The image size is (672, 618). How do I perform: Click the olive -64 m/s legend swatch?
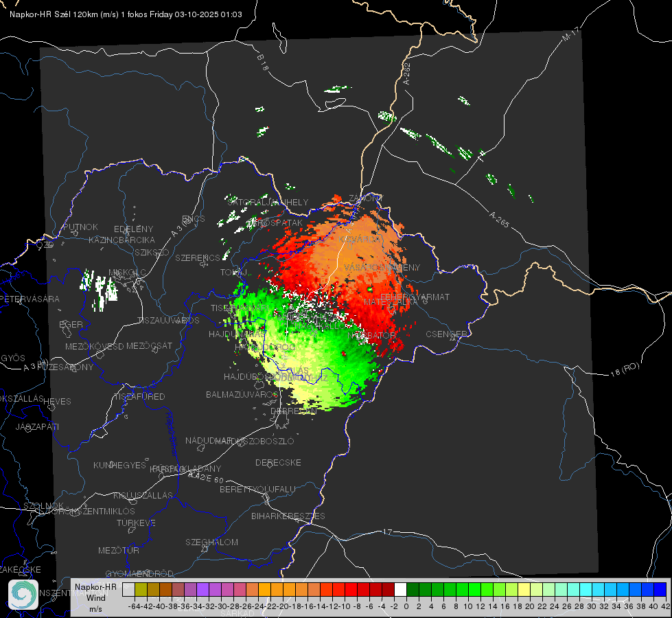tap(141, 589)
